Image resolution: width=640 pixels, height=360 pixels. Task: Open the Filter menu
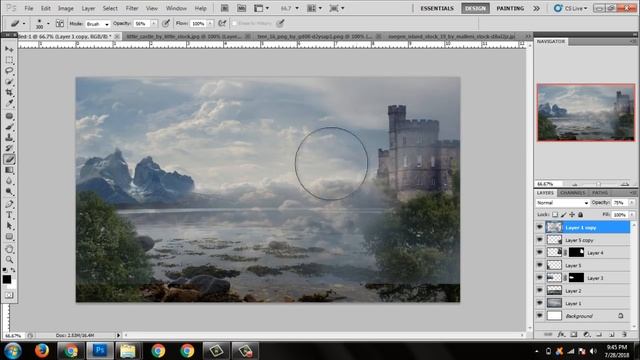click(131, 8)
